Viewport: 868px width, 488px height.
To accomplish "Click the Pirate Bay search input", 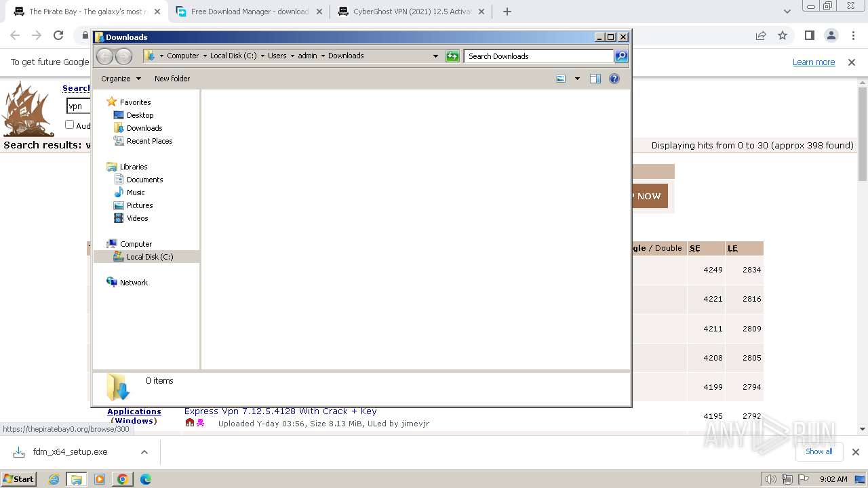I will 78,106.
